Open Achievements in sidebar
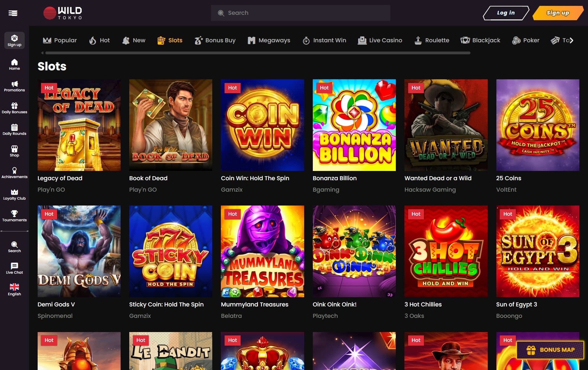The height and width of the screenshot is (370, 588). 14,173
